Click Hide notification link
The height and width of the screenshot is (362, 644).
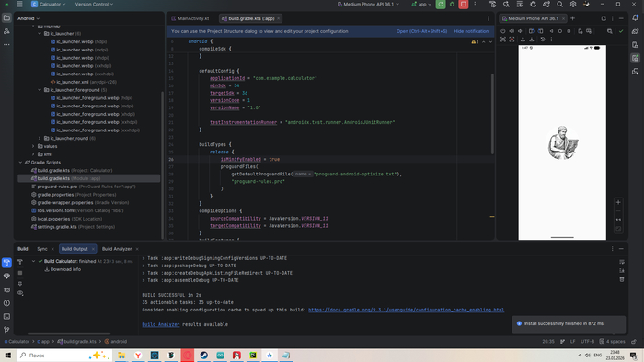(x=471, y=31)
